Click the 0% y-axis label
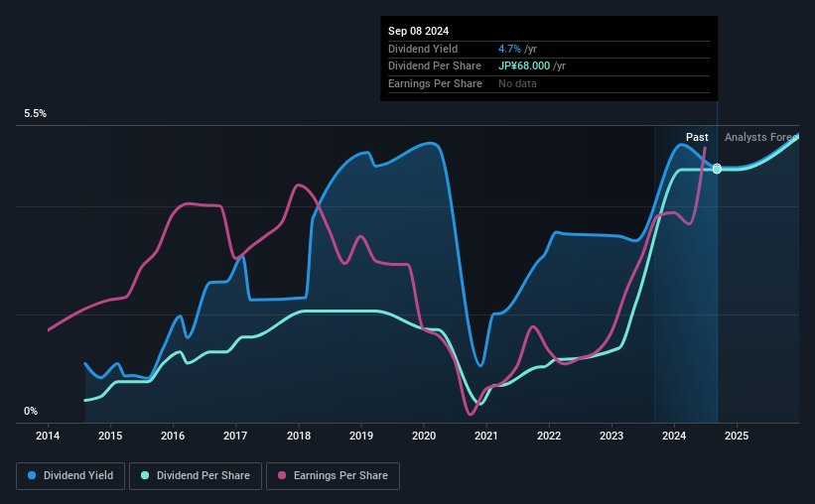815x504 pixels. click(x=31, y=411)
